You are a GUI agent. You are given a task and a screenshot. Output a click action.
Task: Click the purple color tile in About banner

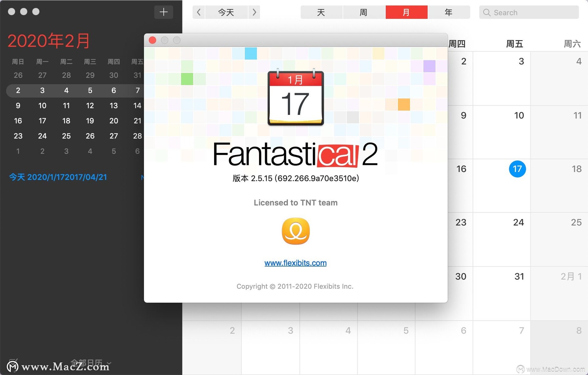click(429, 66)
